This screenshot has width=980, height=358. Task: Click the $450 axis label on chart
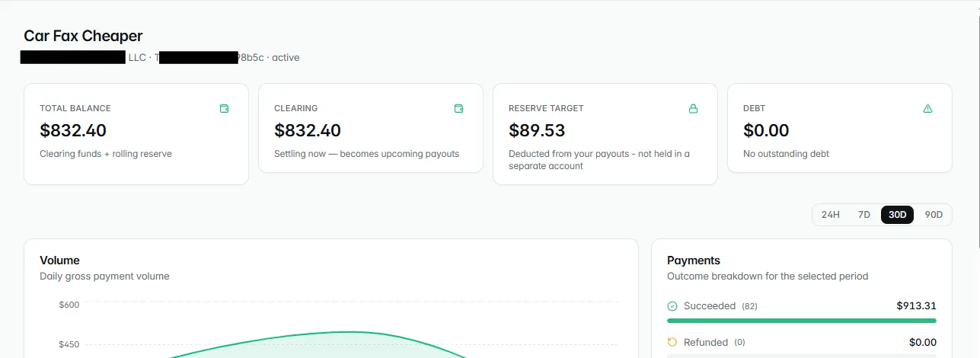pyautogui.click(x=69, y=344)
